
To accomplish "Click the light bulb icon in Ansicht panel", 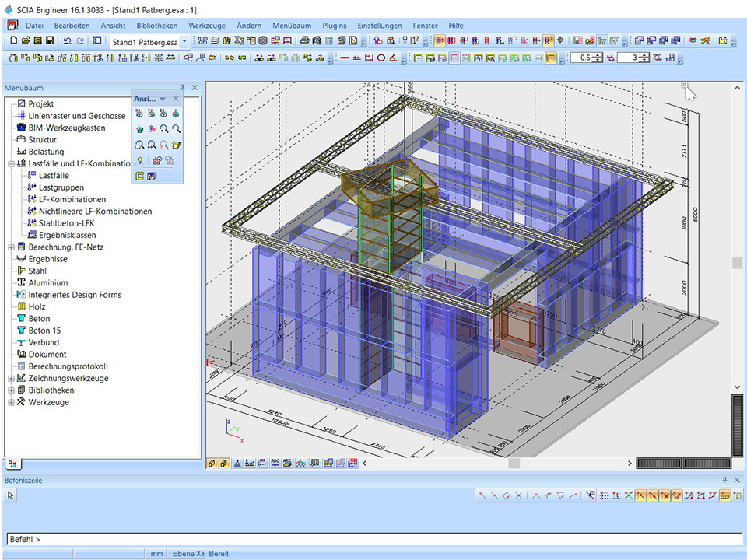I will pyautogui.click(x=140, y=160).
